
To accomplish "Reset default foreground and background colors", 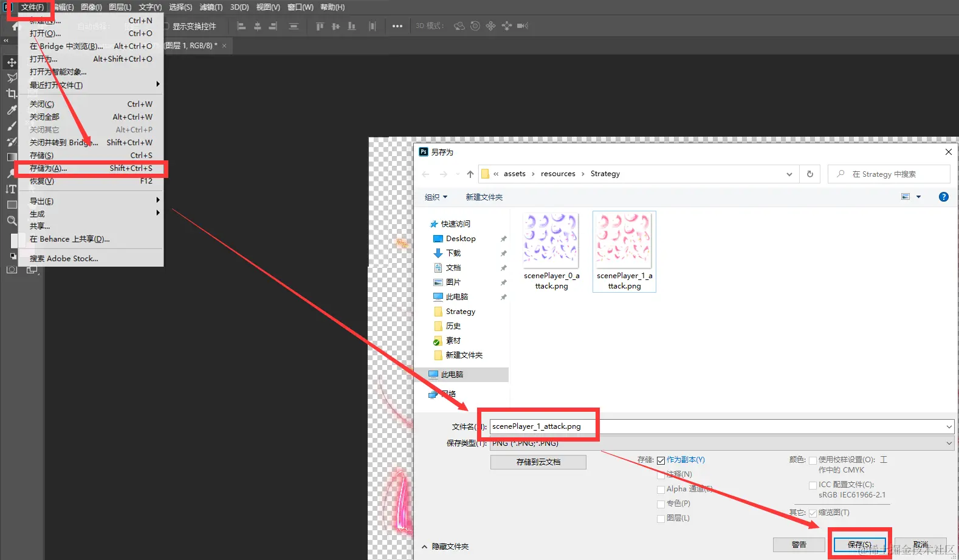I will tap(13, 256).
